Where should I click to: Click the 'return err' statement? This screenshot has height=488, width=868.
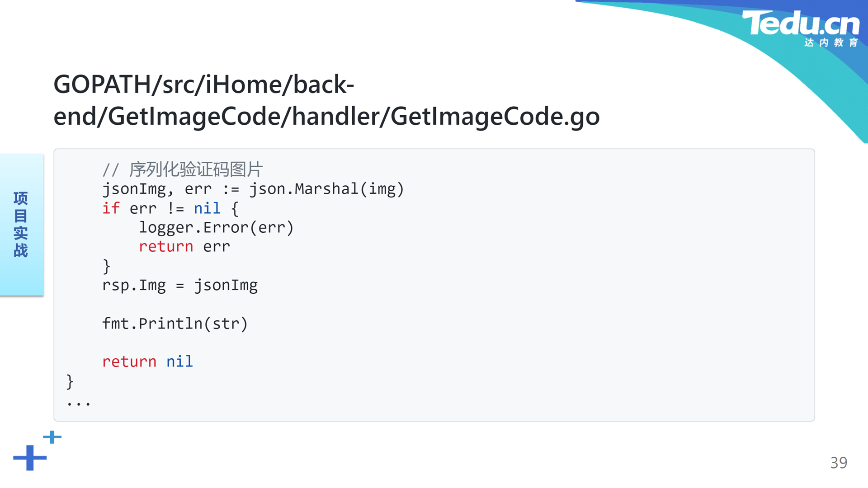pos(184,247)
